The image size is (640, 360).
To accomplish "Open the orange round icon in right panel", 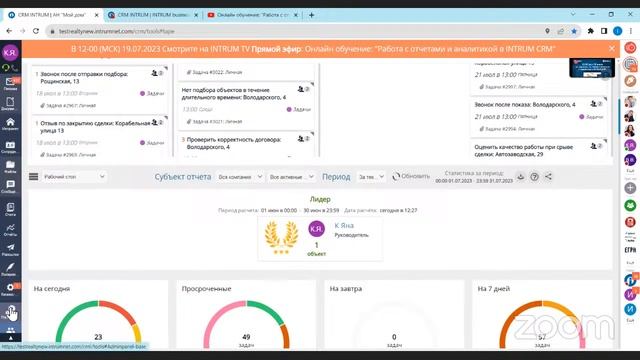I will [630, 80].
